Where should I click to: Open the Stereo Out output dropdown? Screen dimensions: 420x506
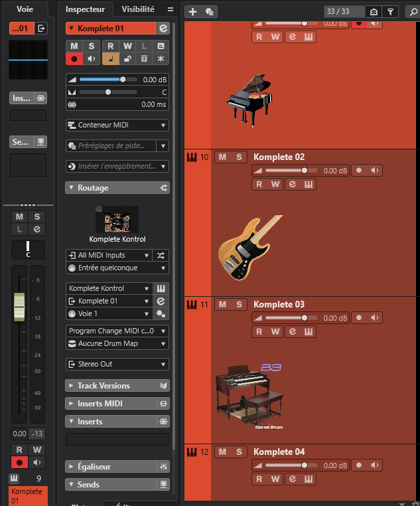(117, 364)
